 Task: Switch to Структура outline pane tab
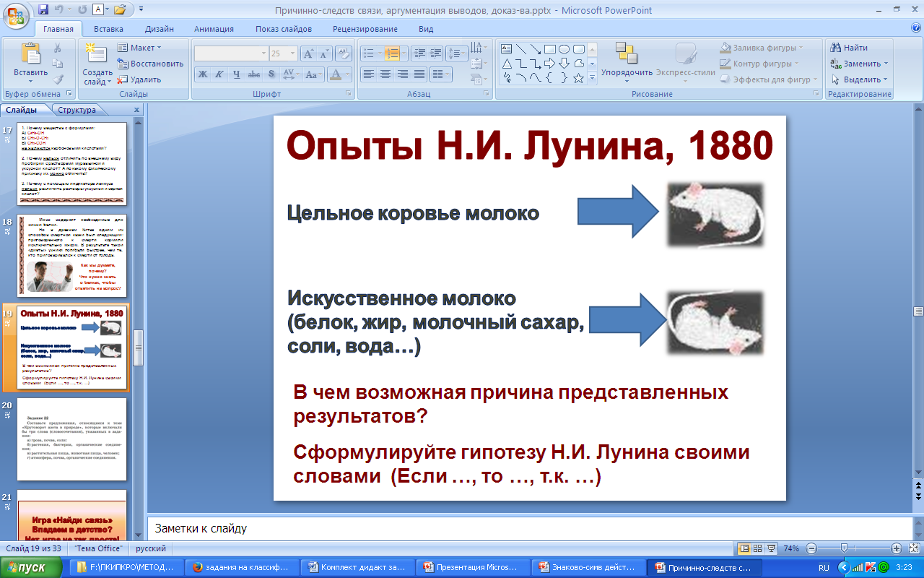(77, 110)
